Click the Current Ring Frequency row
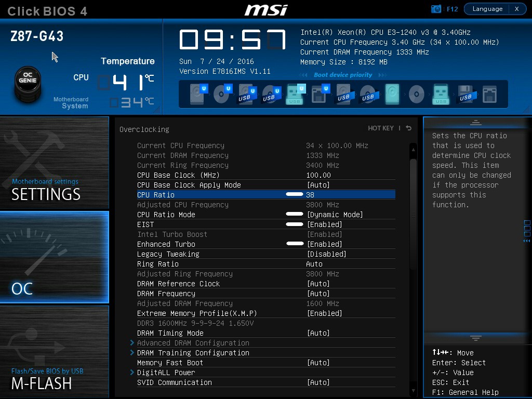This screenshot has width=532, height=399. pos(266,165)
